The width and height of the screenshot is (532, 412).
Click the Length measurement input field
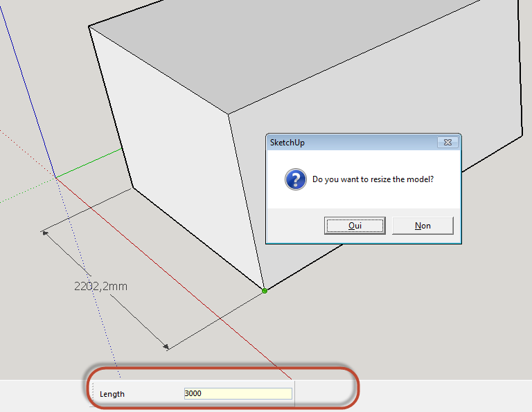[x=238, y=393]
